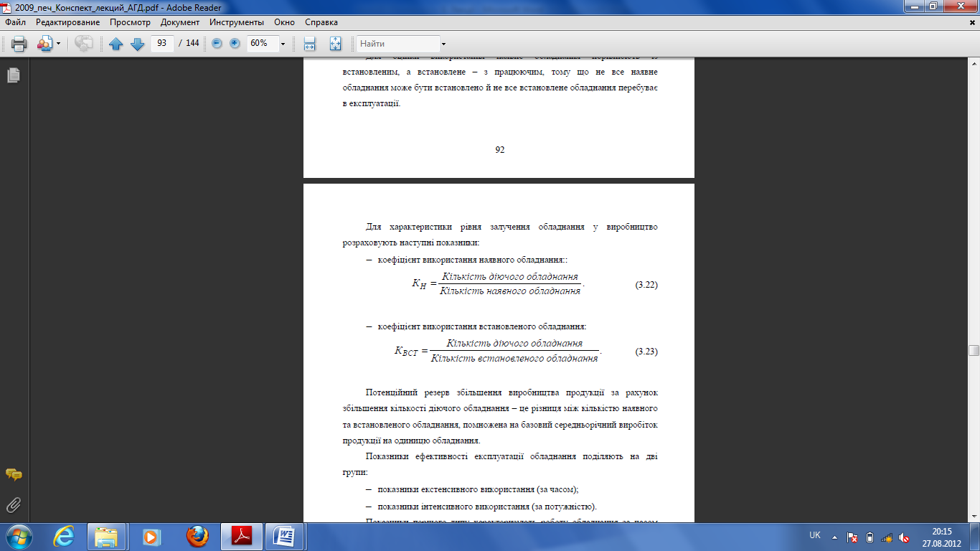Open the collaborate/share people icon
The width and height of the screenshot is (980, 551).
click(44, 44)
